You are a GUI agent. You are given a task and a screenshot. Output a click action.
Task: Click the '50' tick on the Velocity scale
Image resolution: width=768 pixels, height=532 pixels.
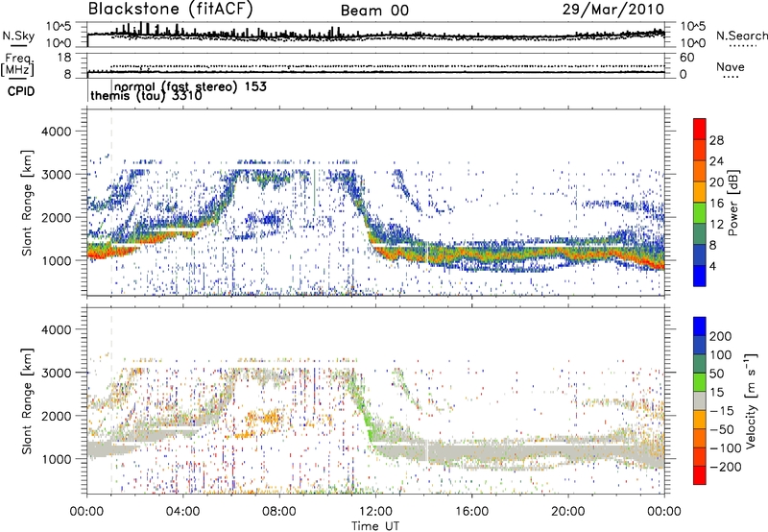(716, 374)
